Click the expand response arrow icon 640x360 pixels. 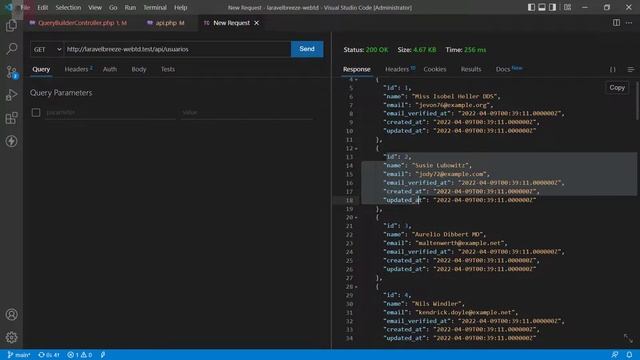pos(628,338)
